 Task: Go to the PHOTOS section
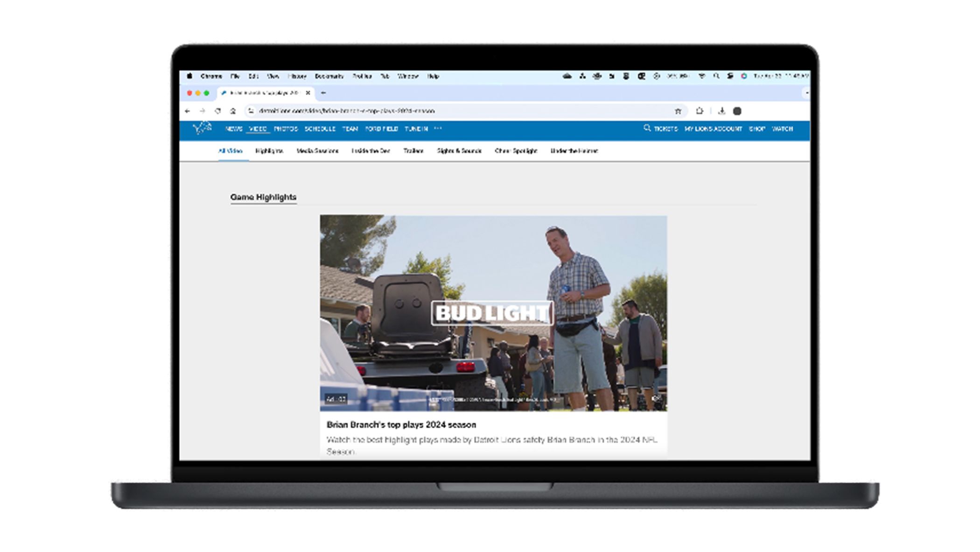tap(286, 129)
